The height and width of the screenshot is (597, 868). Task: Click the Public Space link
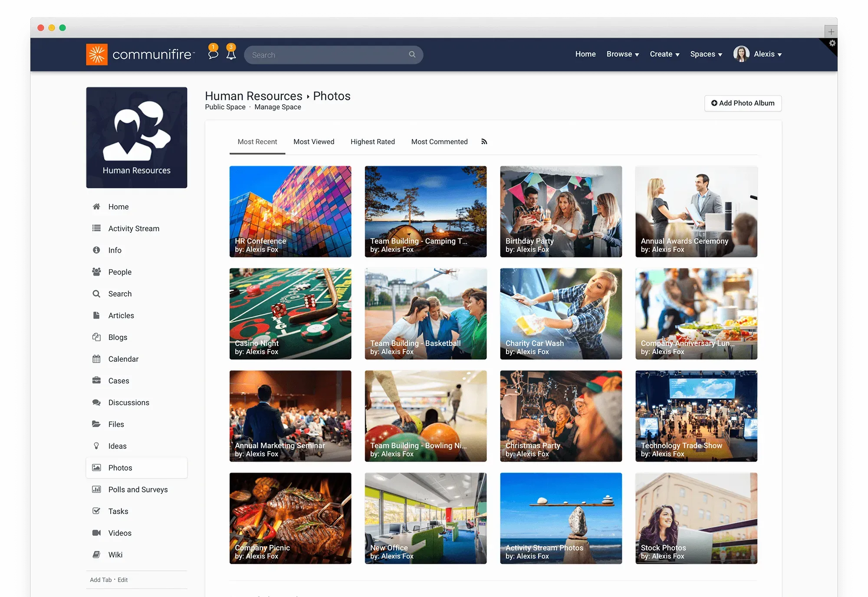click(x=225, y=107)
